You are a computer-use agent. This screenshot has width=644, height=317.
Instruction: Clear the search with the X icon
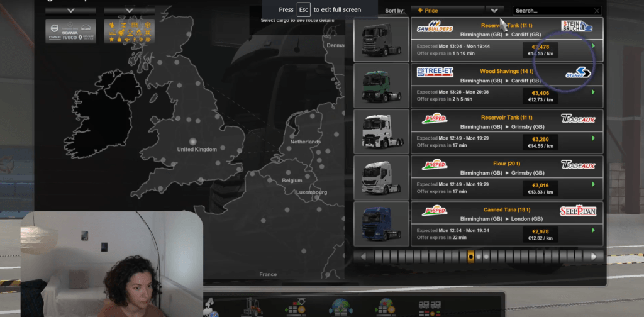pos(597,11)
